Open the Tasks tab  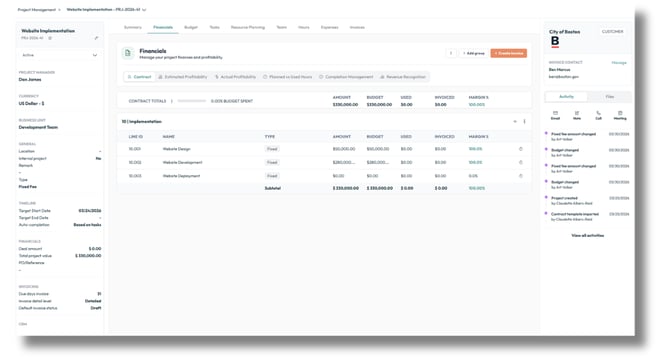click(215, 27)
